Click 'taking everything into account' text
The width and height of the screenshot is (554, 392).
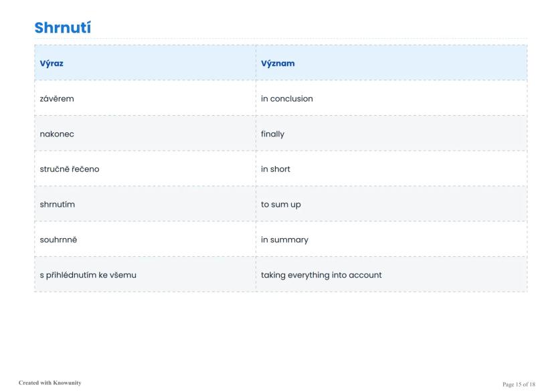321,274
